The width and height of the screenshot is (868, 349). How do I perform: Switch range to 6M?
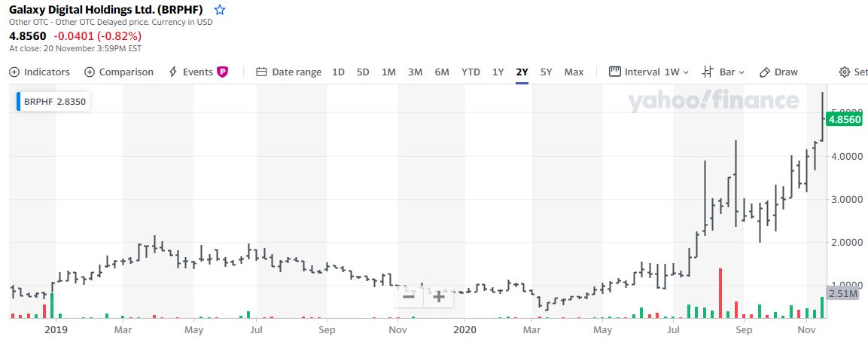pos(442,72)
